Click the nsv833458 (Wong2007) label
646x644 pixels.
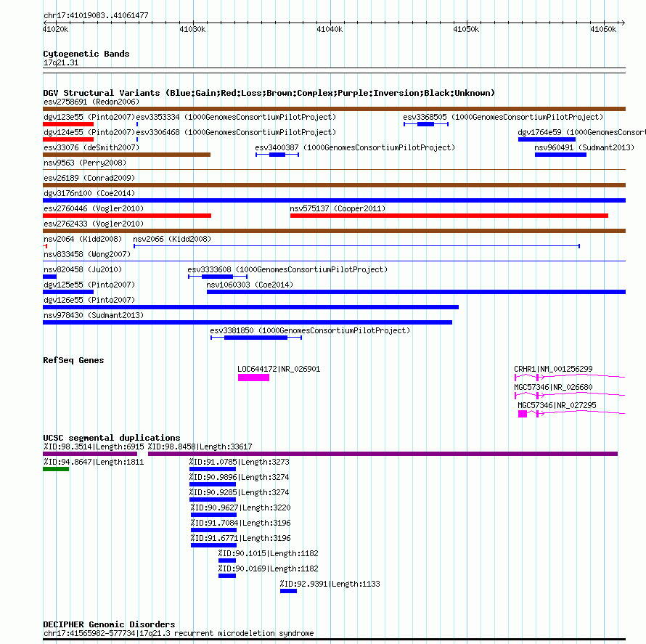[x=87, y=254]
